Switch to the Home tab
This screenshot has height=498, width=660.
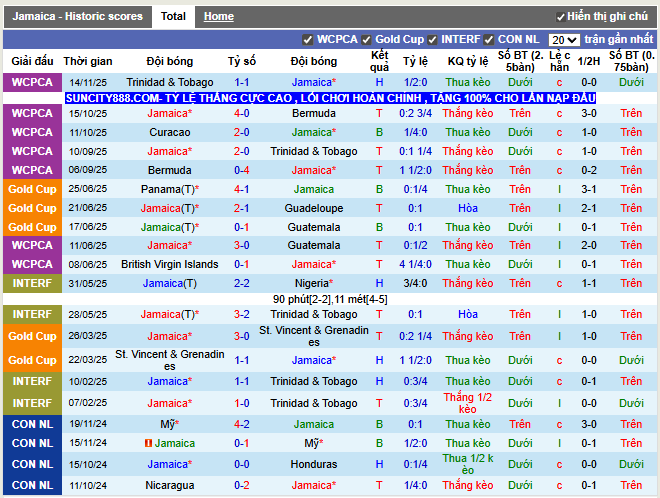[218, 16]
